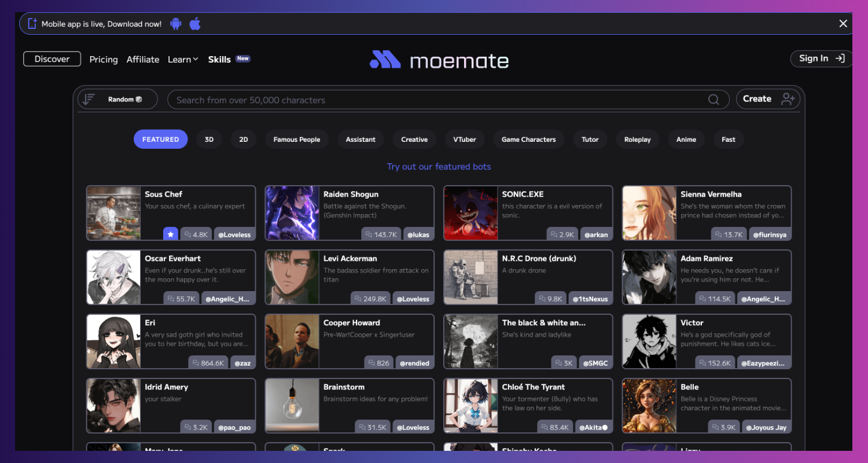This screenshot has width=868, height=463.
Task: Toggle the Anime character filter
Action: pos(686,139)
